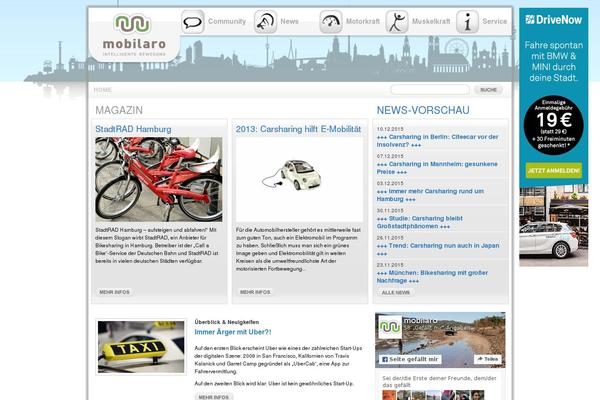Click the white BMW car ad image
600x400 pixels.
(x=553, y=225)
